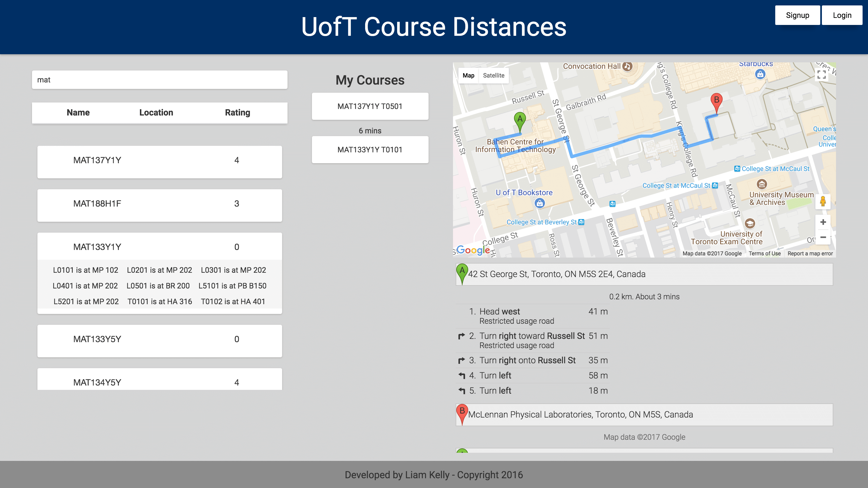
Task: Click the Street View pegman icon
Action: (x=823, y=201)
